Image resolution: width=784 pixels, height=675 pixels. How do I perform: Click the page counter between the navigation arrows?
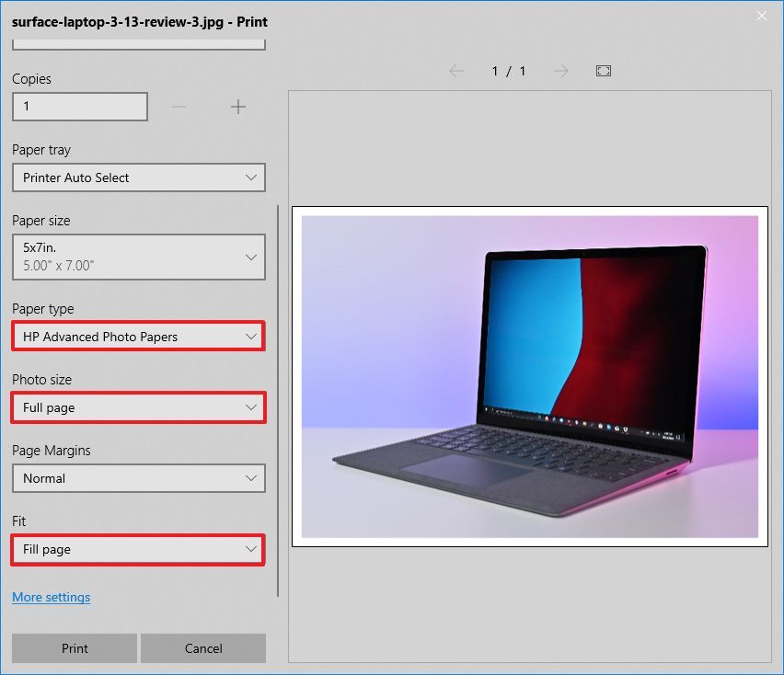coord(509,71)
